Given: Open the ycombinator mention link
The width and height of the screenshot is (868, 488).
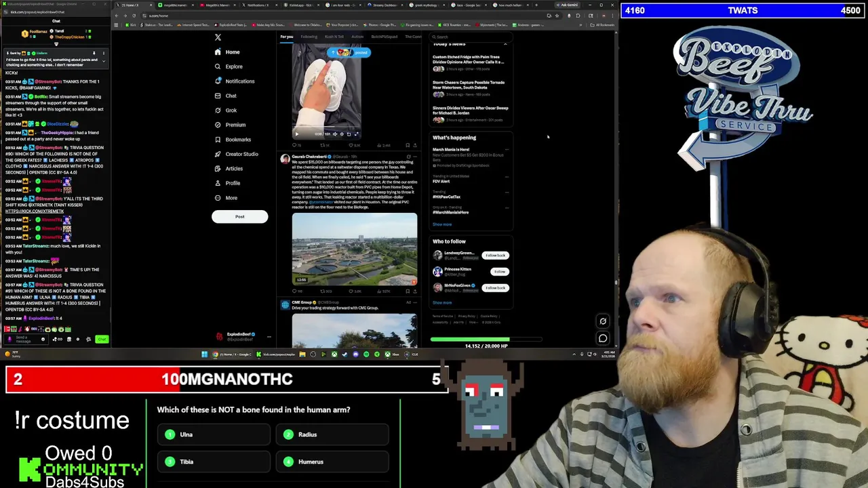Looking at the screenshot, I should coord(321,202).
